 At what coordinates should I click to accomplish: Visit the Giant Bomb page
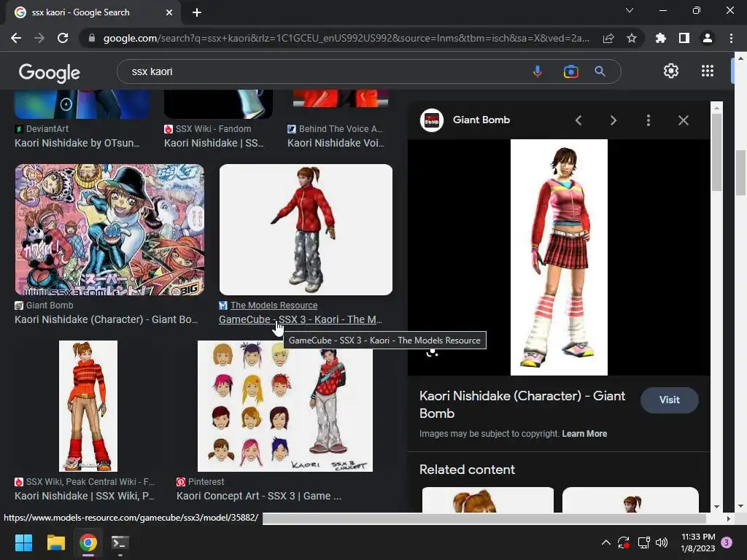(670, 400)
